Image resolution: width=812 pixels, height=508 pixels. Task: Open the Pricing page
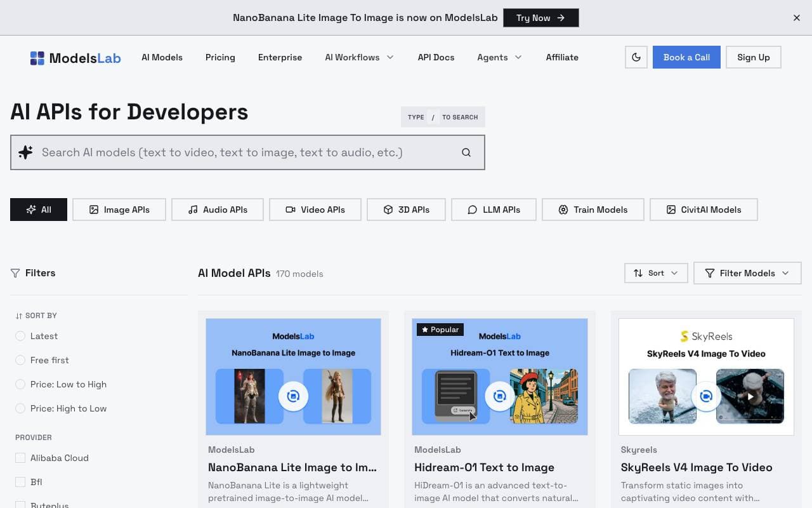(x=220, y=57)
